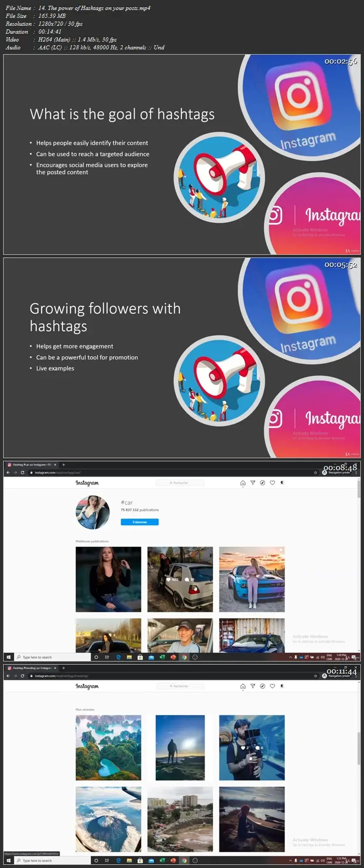Open woman in black portrait post
Image resolution: width=364 pixels, height=868 pixels.
click(x=108, y=580)
